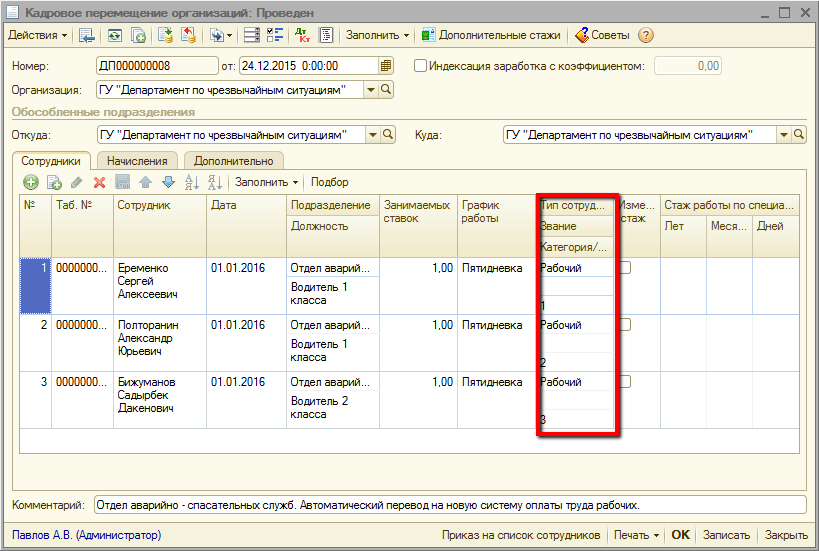Open calendar picker next to date field
The width and height of the screenshot is (819, 551).
386,66
